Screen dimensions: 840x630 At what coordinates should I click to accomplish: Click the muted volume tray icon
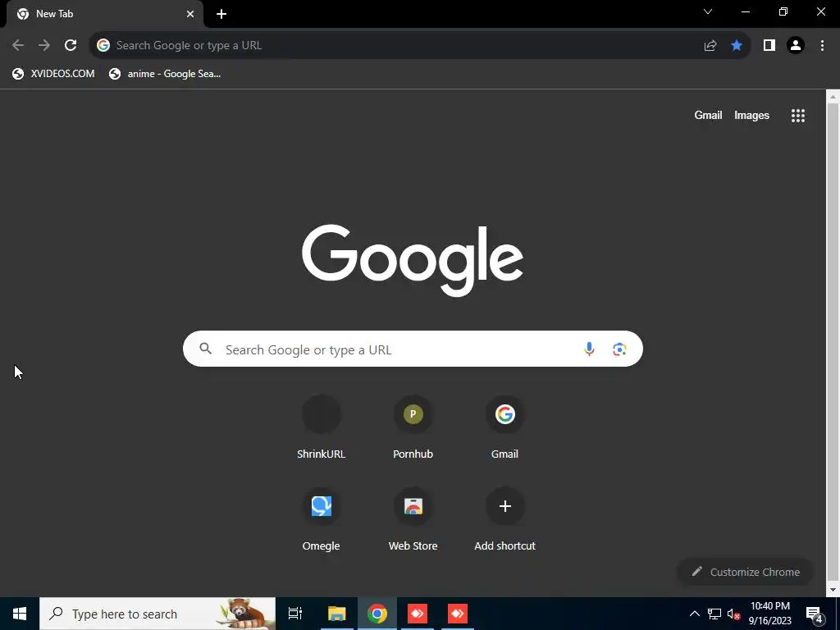pos(733,614)
